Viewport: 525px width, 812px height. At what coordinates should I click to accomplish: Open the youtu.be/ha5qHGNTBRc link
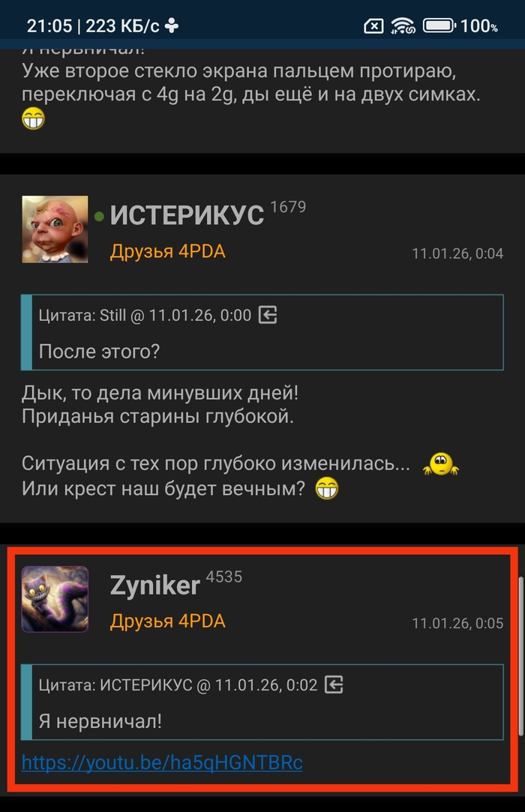(162, 763)
